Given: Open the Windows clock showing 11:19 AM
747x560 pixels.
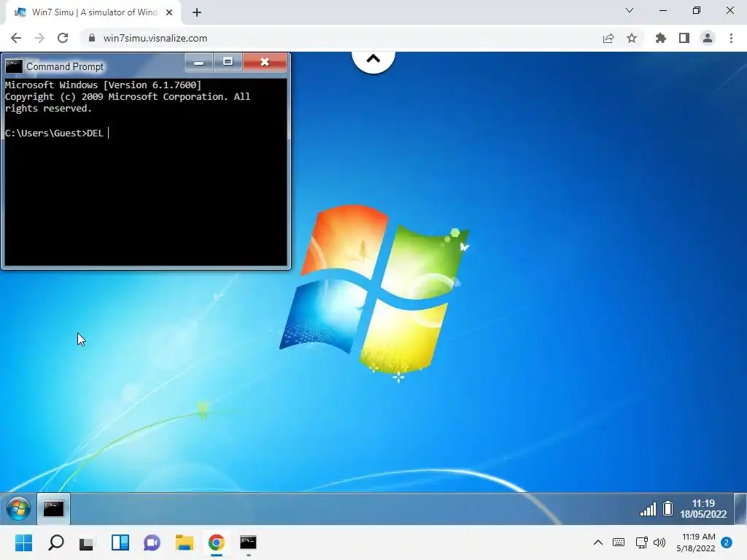Looking at the screenshot, I should point(695,542).
